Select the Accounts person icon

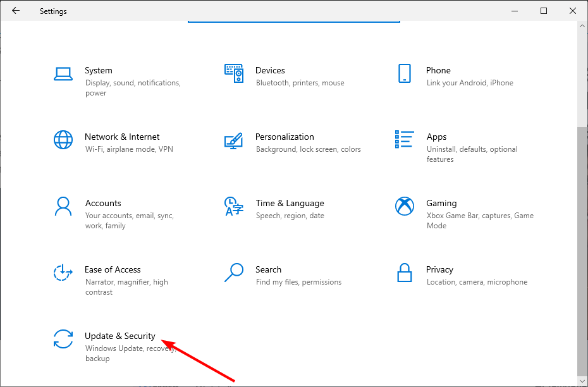coord(63,206)
